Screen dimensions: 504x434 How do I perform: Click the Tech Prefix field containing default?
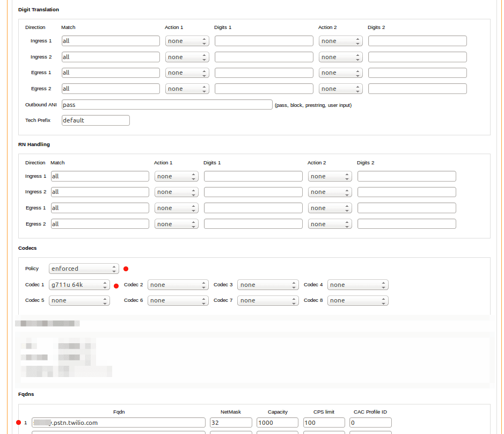95,120
